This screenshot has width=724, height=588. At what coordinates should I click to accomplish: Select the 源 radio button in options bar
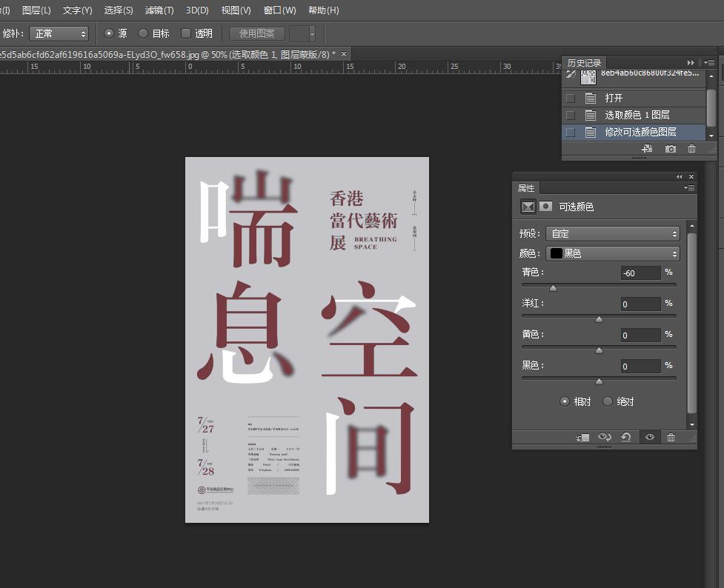point(110,33)
